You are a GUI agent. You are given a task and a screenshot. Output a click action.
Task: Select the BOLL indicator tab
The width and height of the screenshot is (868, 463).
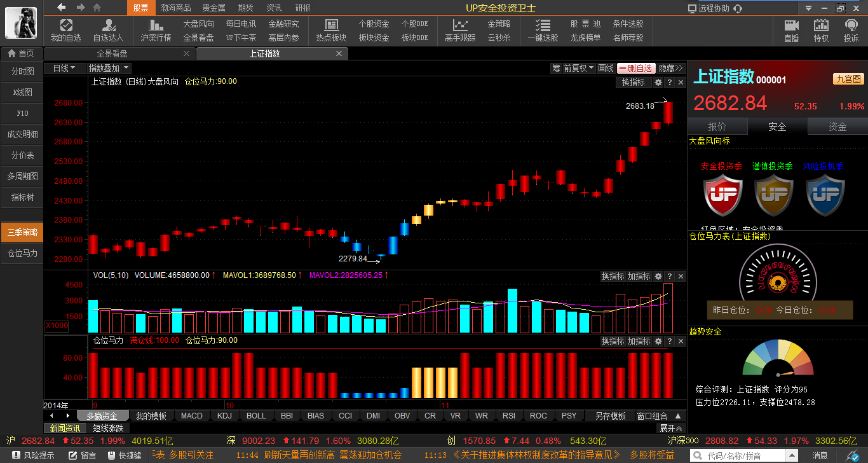tap(256, 416)
